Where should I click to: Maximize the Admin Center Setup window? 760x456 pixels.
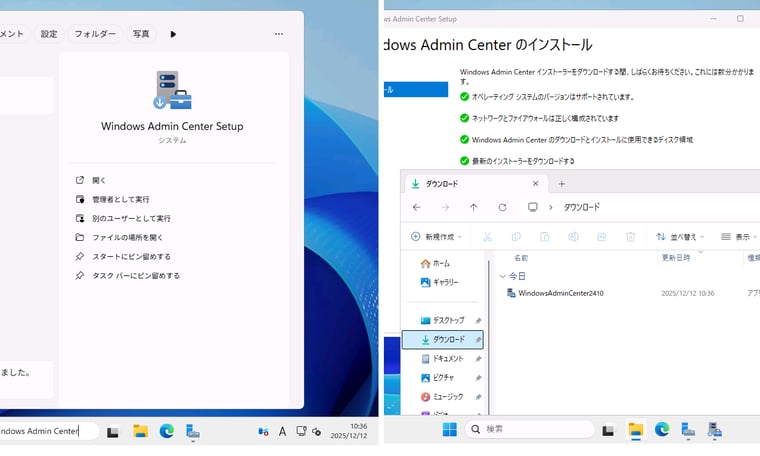pos(740,18)
